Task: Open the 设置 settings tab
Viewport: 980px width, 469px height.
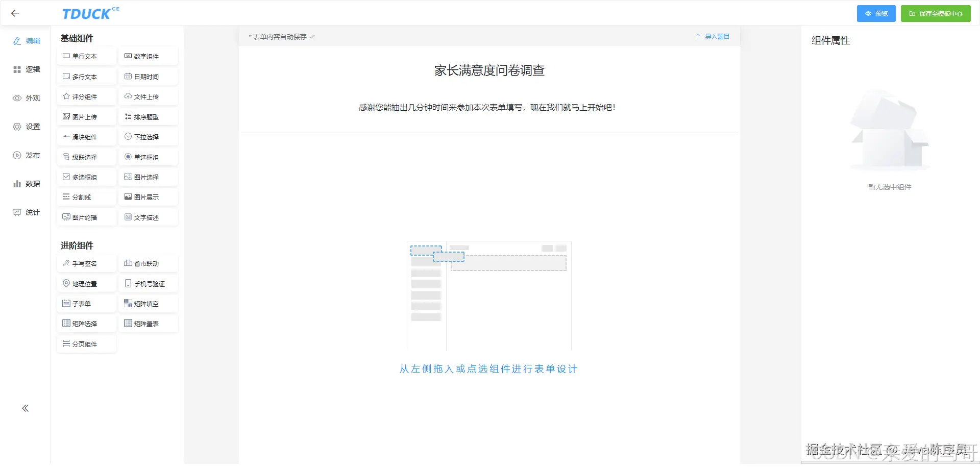Action: (x=27, y=127)
